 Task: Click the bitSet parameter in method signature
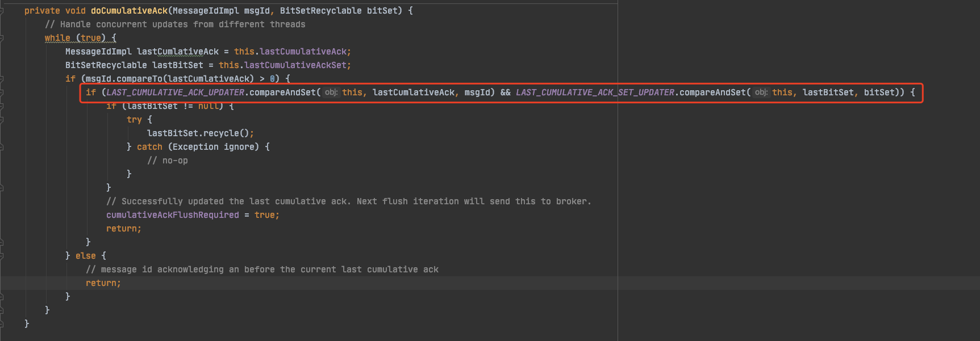382,11
